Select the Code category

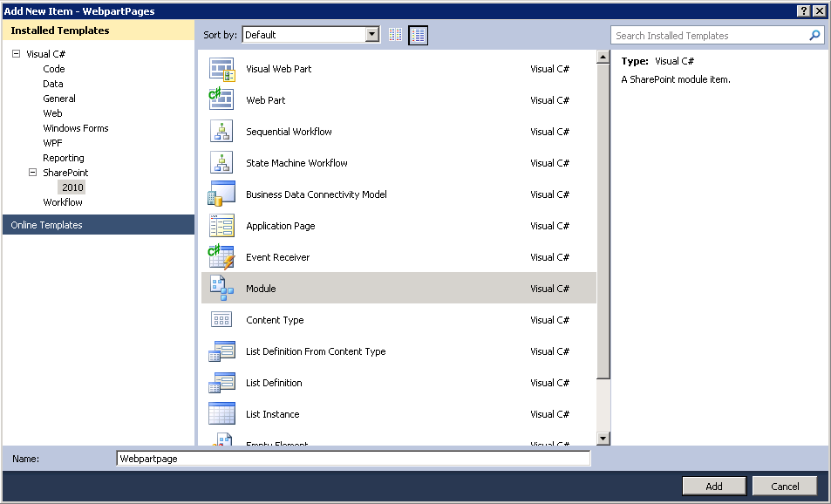(x=54, y=69)
